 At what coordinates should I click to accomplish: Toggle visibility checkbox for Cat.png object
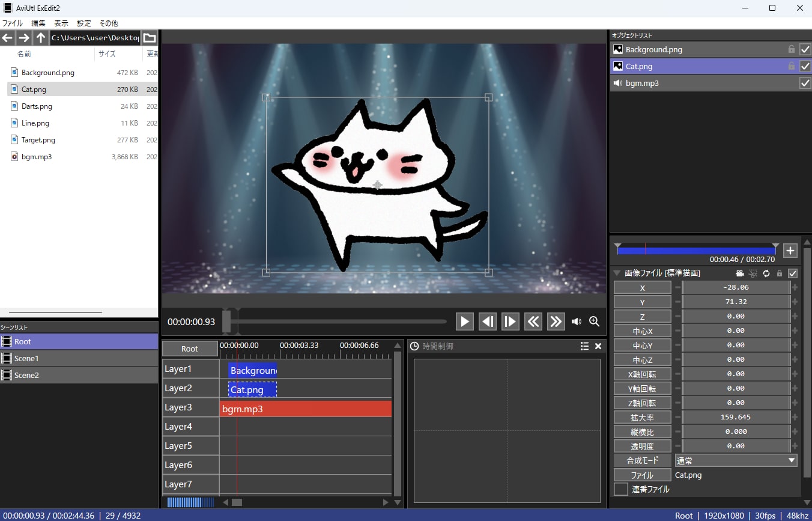point(805,66)
